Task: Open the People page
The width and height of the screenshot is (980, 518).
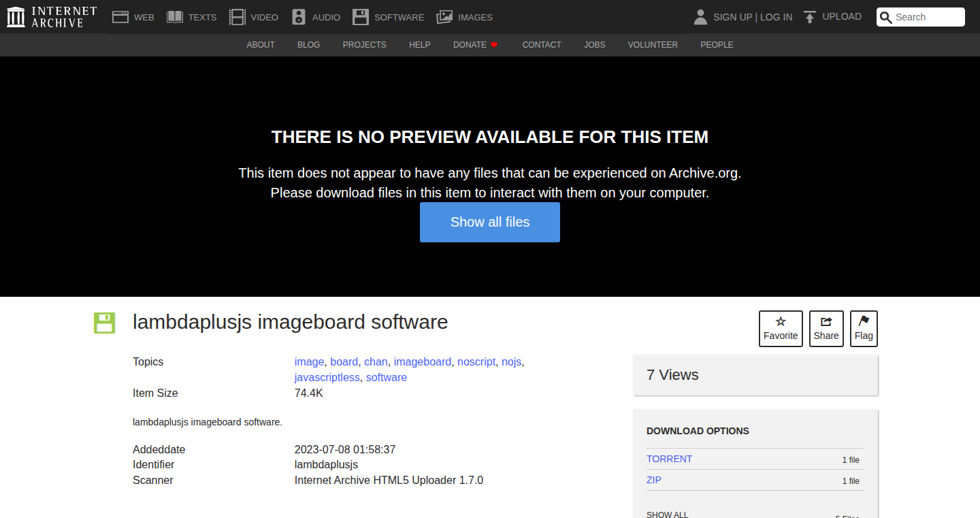Action: [x=717, y=45]
